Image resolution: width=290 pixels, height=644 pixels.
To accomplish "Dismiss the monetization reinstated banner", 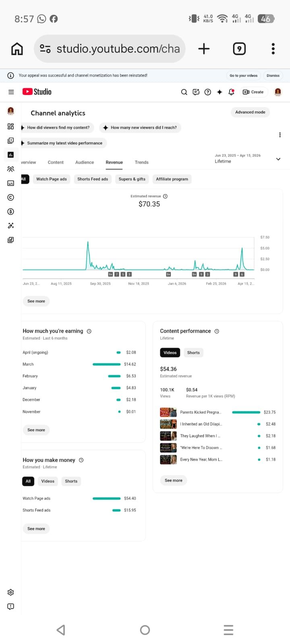I will pos(273,75).
